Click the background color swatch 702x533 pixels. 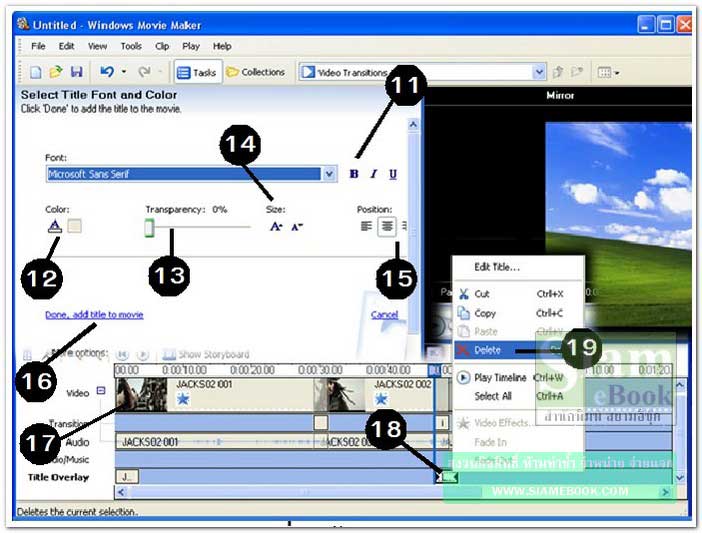click(x=74, y=226)
